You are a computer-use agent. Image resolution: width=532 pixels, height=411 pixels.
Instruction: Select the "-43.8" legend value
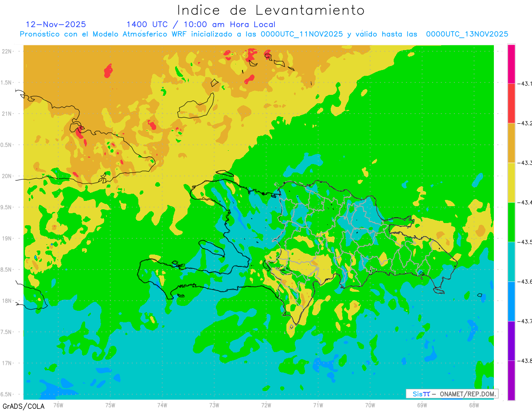click(525, 361)
